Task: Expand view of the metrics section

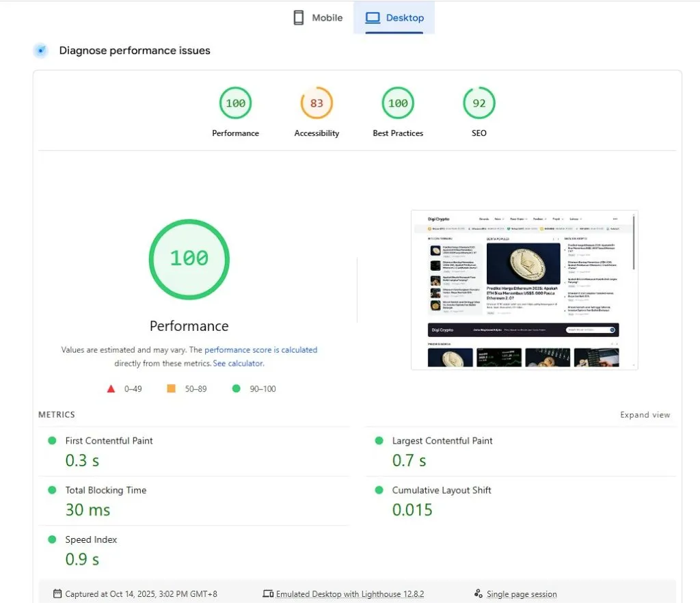Action: coord(645,415)
